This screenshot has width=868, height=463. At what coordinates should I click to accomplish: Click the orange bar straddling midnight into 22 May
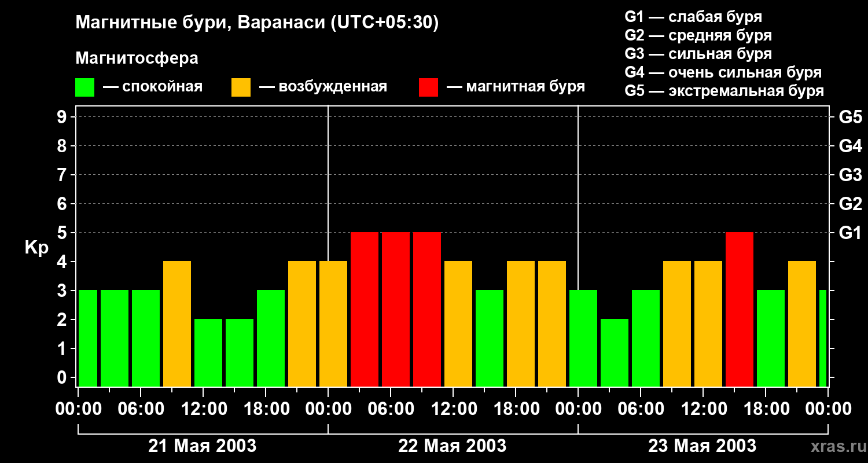(x=333, y=324)
